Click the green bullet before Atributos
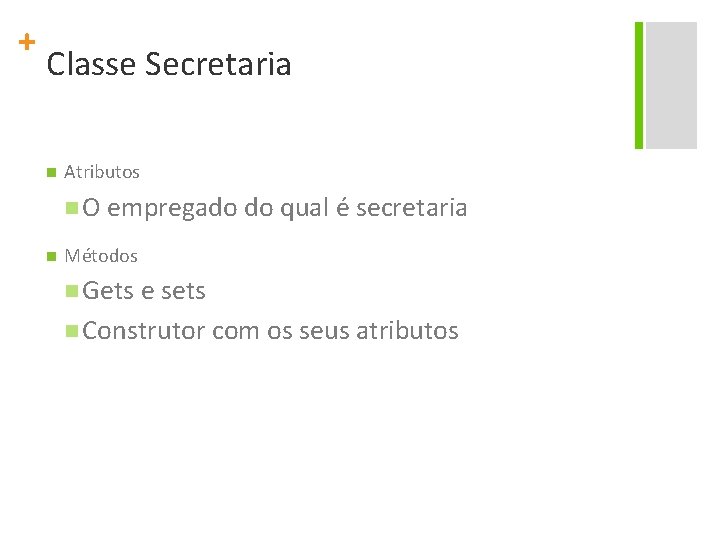 click(50, 172)
